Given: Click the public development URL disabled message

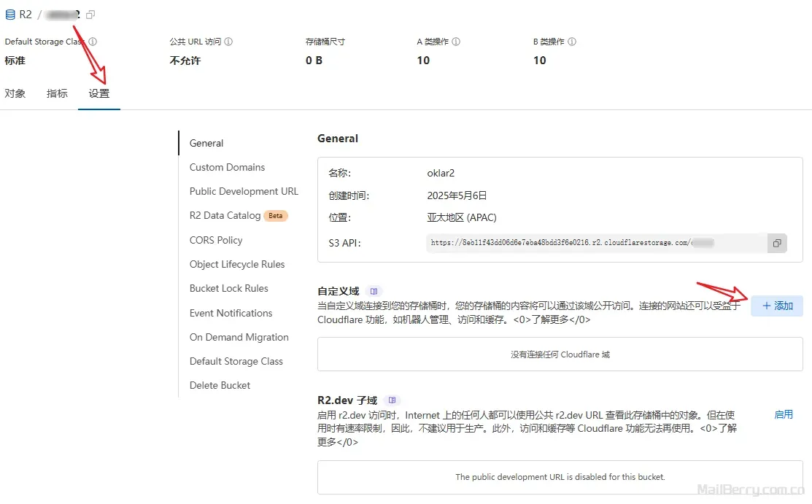Looking at the screenshot, I should click(560, 476).
